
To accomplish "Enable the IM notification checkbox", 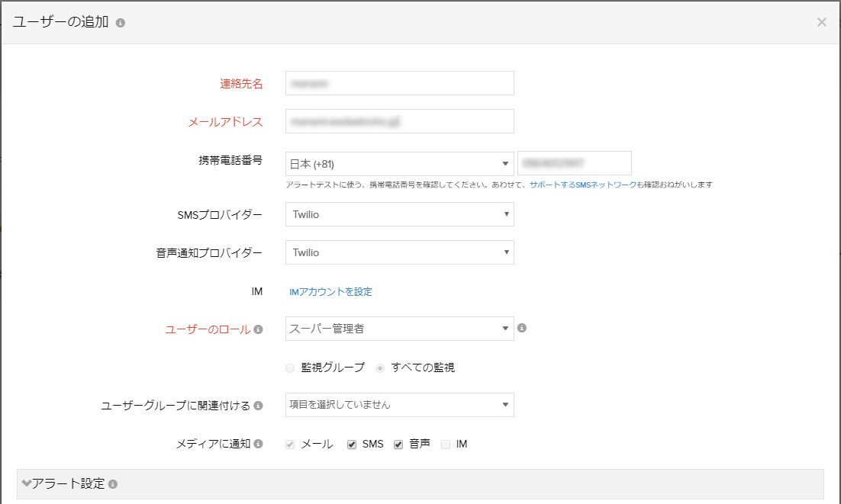I will [x=446, y=445].
